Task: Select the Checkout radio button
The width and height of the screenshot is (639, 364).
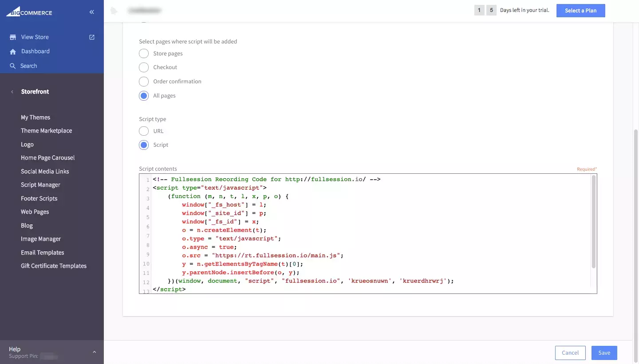Action: point(144,67)
